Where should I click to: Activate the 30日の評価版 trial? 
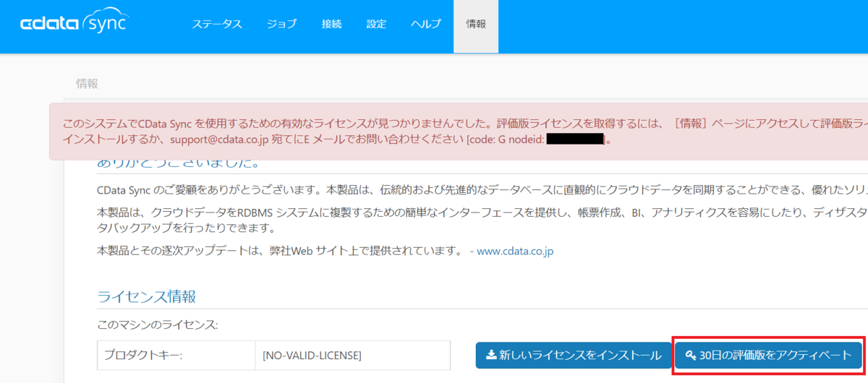[768, 355]
